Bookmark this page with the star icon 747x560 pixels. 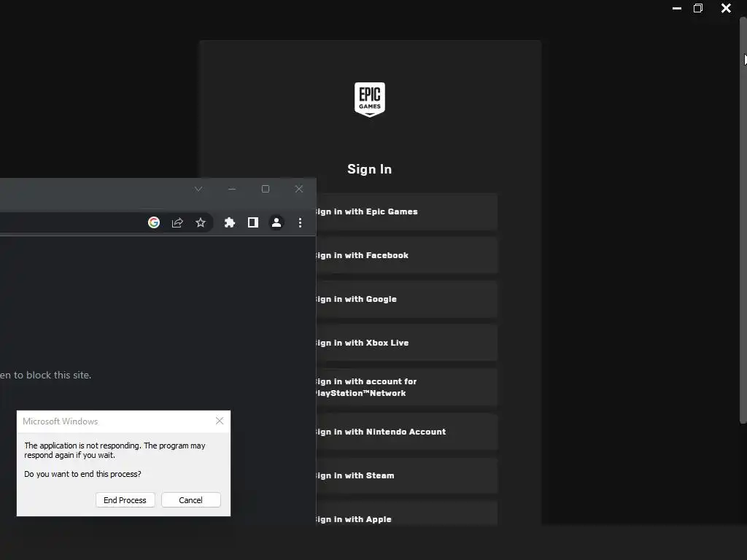coord(201,222)
